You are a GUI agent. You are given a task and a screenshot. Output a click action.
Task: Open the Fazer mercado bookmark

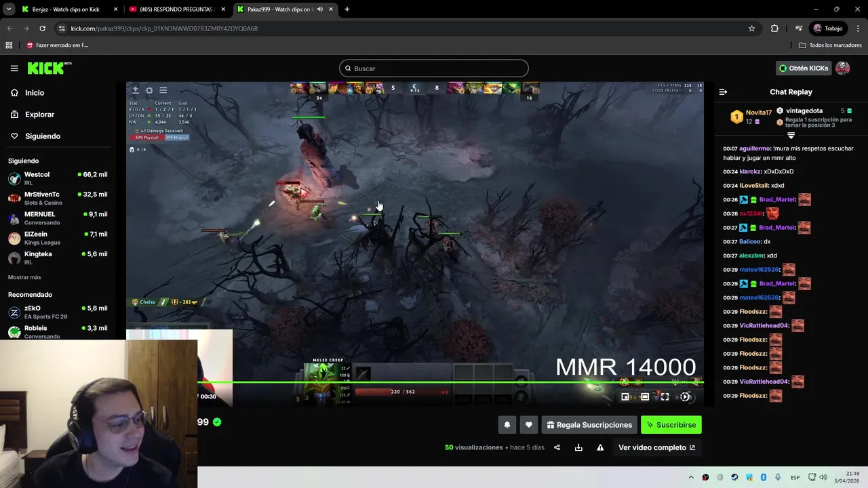tap(58, 45)
